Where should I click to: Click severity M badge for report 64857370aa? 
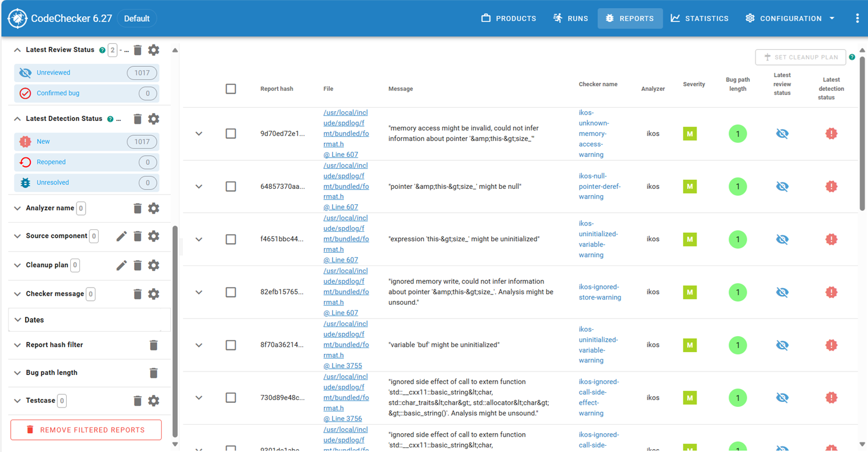pyautogui.click(x=690, y=187)
